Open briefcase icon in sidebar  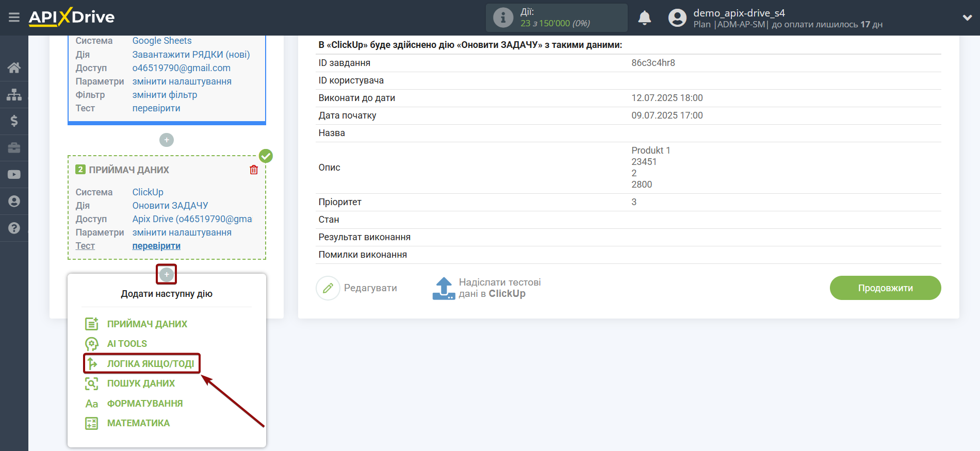pos(14,148)
